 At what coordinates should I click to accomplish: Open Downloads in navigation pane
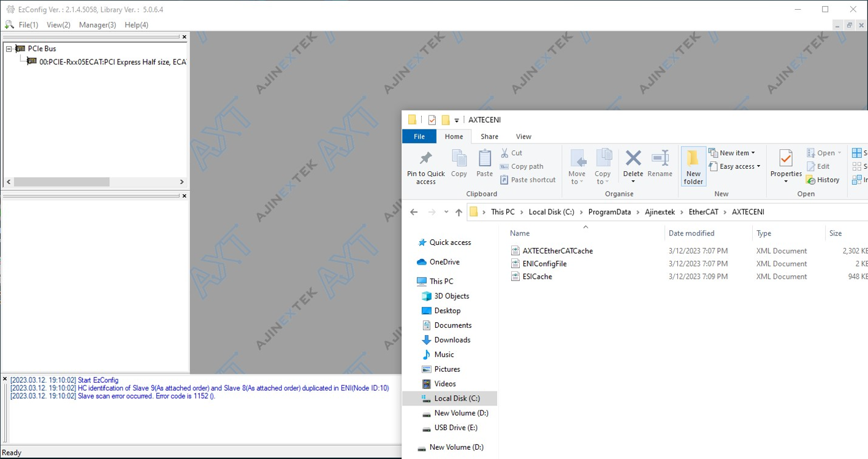[452, 340]
